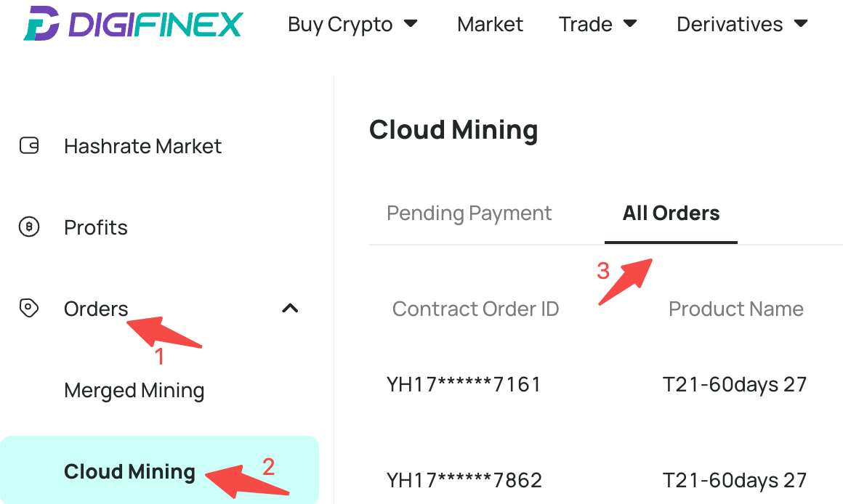Screen dimensions: 843x504
Task: Collapse the Orders section chevron
Action: point(290,309)
